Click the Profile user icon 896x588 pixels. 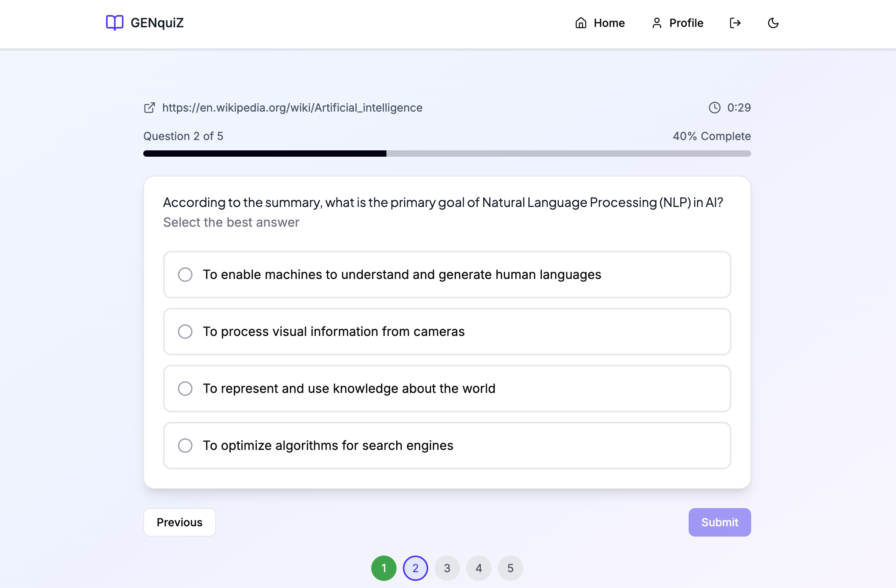pyautogui.click(x=657, y=23)
